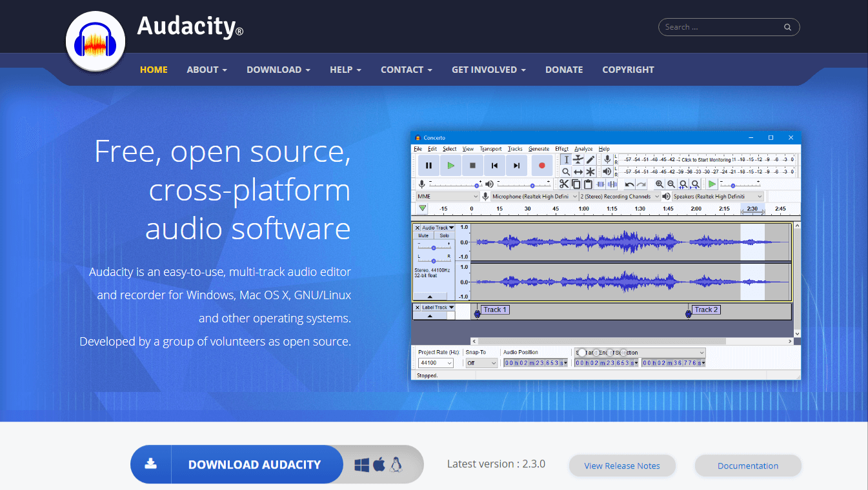Screen dimensions: 868x490
Task: Go to the COPYRIGHT page
Action: coord(628,70)
